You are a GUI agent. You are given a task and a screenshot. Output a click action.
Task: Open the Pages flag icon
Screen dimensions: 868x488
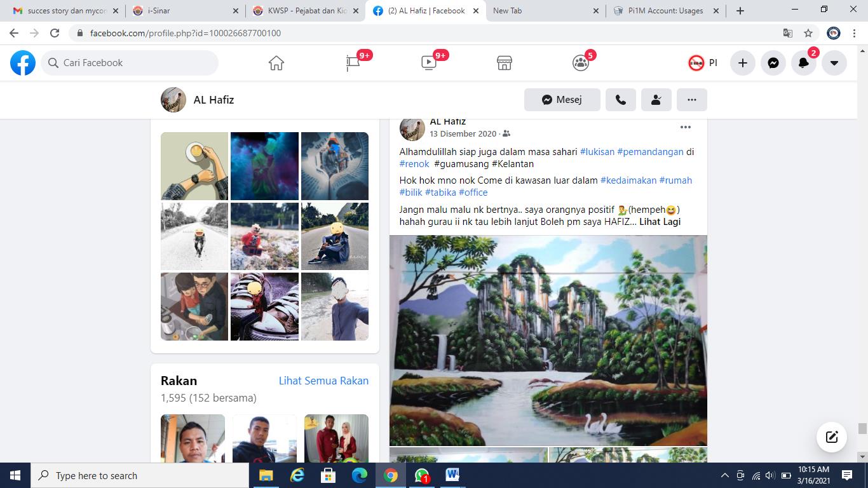(x=353, y=63)
